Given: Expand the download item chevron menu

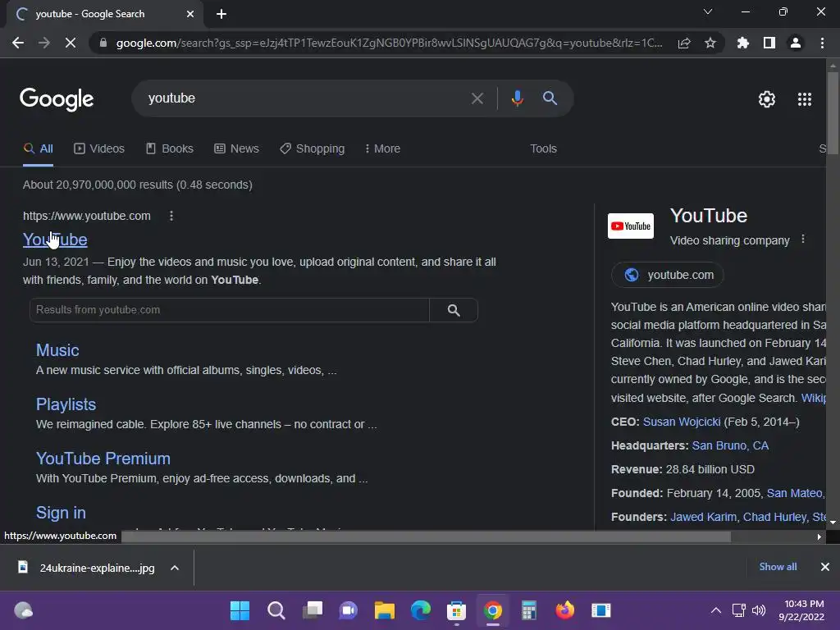Looking at the screenshot, I should [175, 568].
